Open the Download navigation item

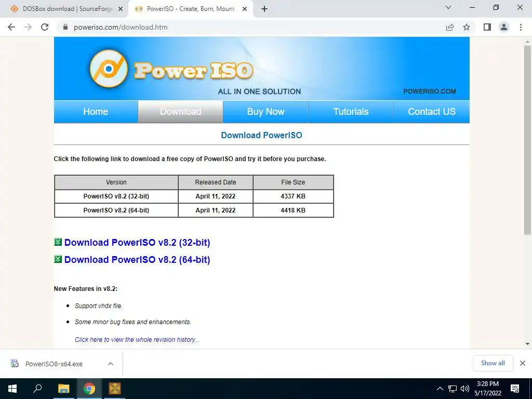tap(180, 112)
